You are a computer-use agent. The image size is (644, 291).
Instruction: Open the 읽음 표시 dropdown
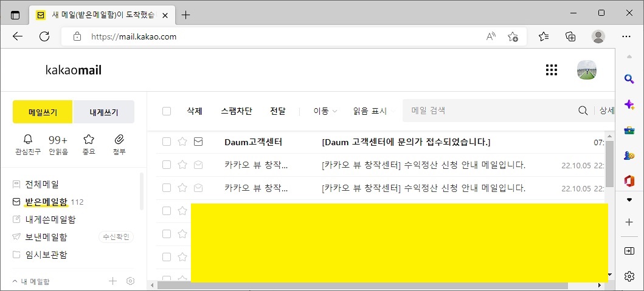pyautogui.click(x=374, y=111)
